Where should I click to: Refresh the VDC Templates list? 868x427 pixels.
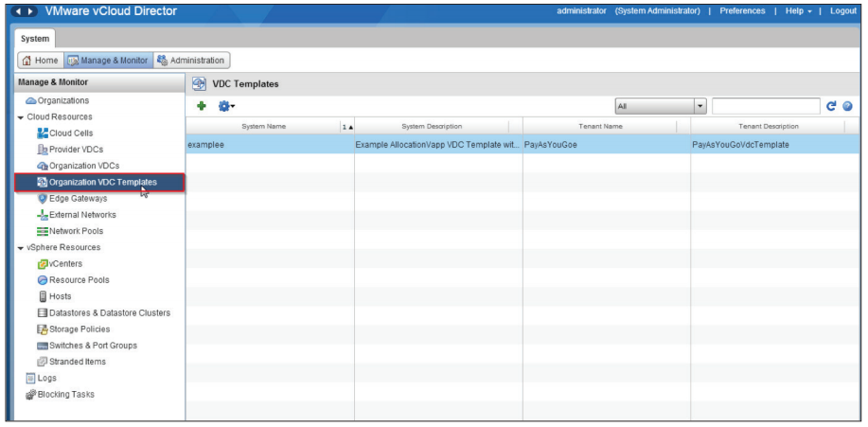(831, 106)
